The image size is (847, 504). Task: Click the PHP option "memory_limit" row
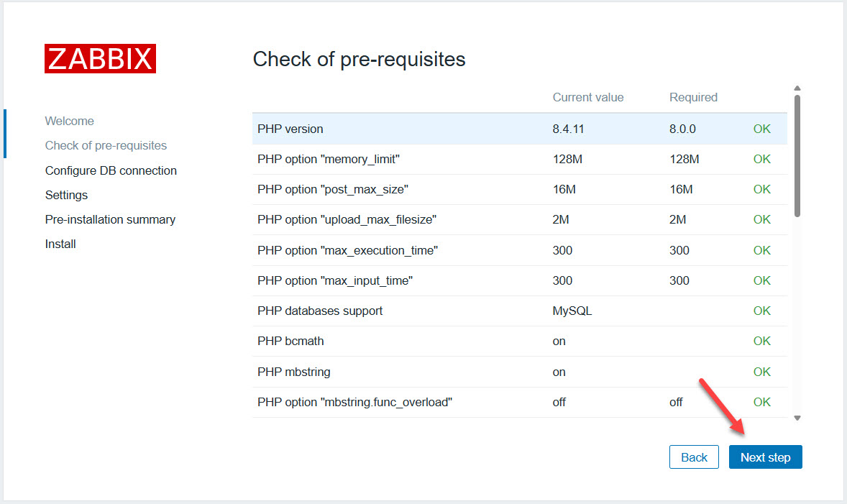pyautogui.click(x=519, y=159)
